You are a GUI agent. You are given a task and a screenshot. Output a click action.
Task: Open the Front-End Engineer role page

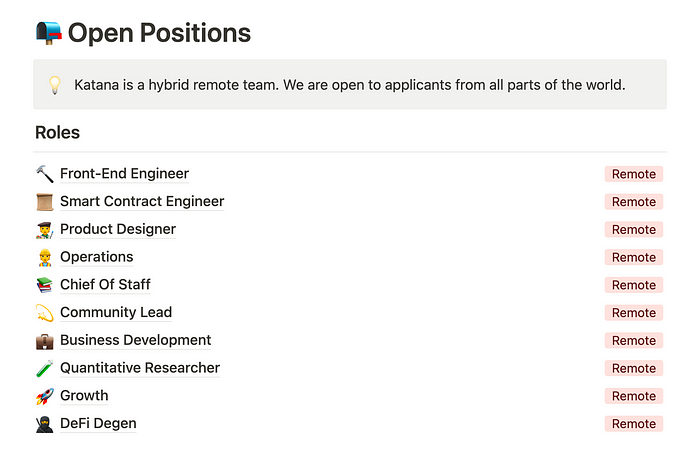click(125, 174)
